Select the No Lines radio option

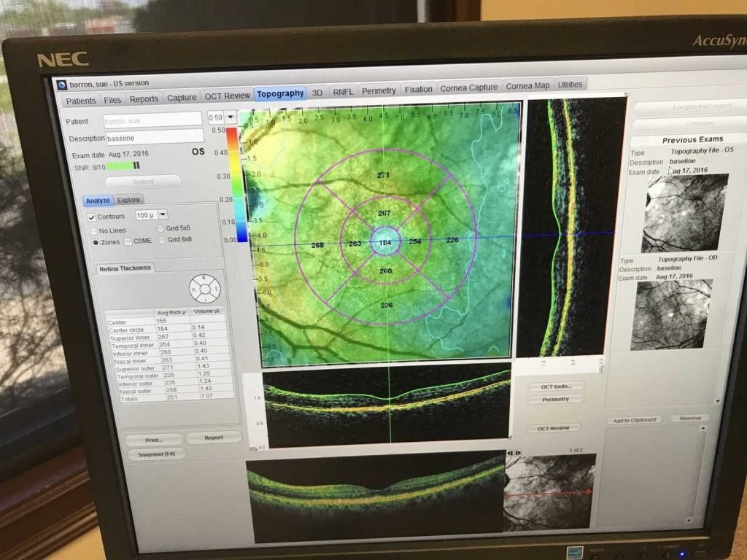coord(93,229)
